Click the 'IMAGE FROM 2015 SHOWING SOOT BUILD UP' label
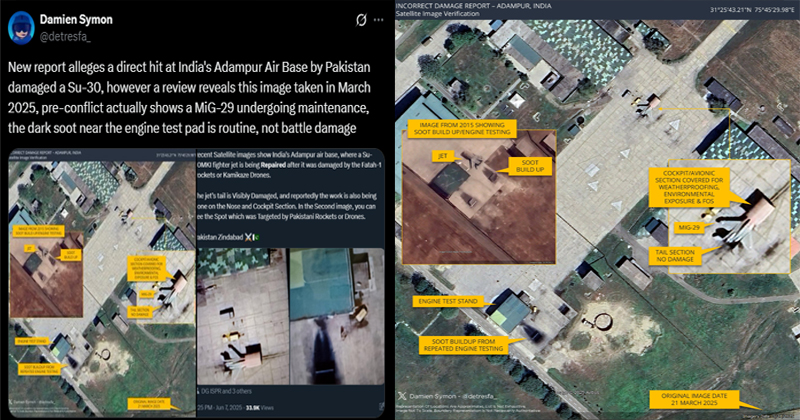Viewport: 800px width, 420px height. click(462, 128)
